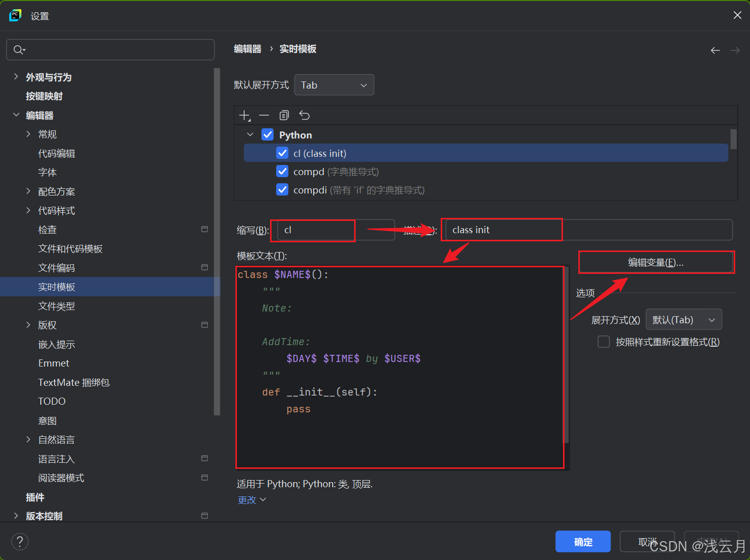Open the 更改 context dropdown link
Screen dimensions: 750x560
(252, 500)
